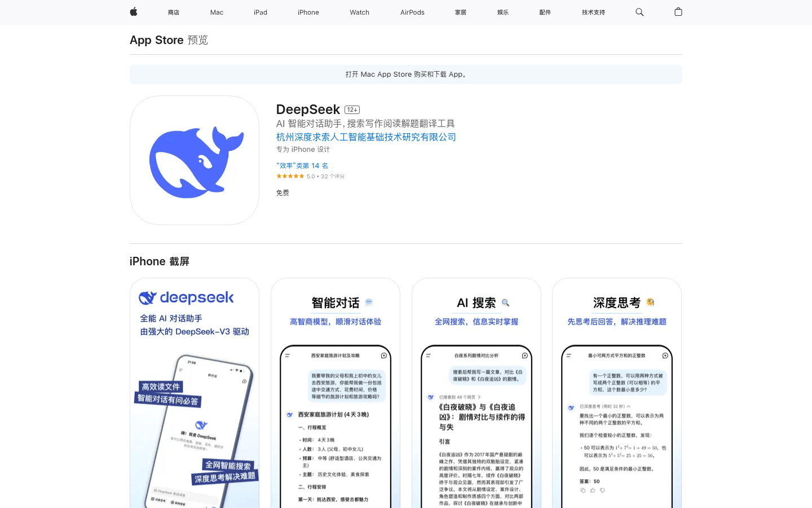The width and height of the screenshot is (812, 508).
Task: Click the 5.0 • 32 个评分 rating text
Action: [x=325, y=176]
